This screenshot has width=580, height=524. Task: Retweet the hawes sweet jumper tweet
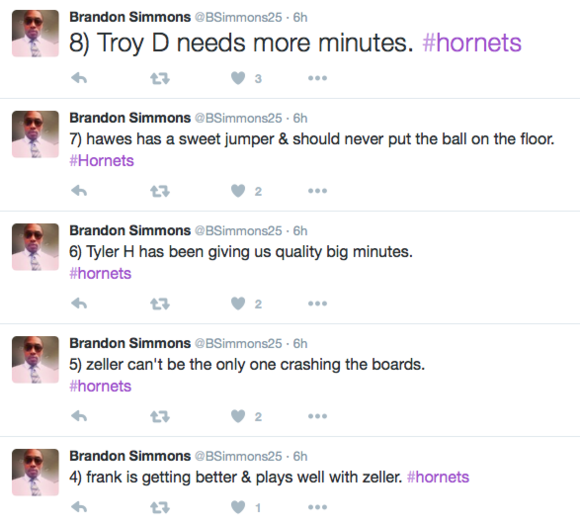tap(160, 191)
